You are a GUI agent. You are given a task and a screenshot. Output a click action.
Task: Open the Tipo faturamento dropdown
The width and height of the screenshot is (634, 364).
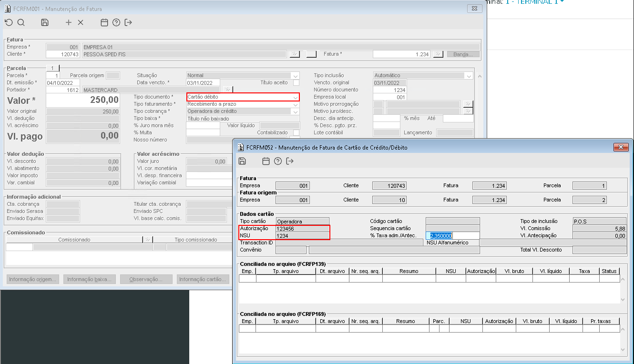pos(296,104)
